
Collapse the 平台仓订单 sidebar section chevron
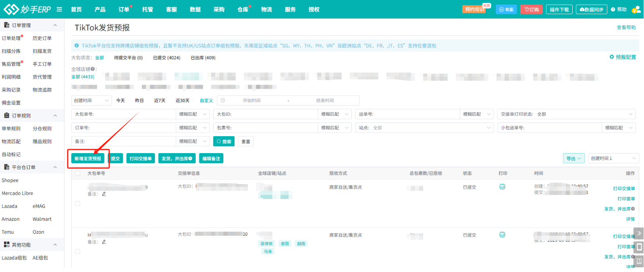pyautogui.click(x=55, y=167)
